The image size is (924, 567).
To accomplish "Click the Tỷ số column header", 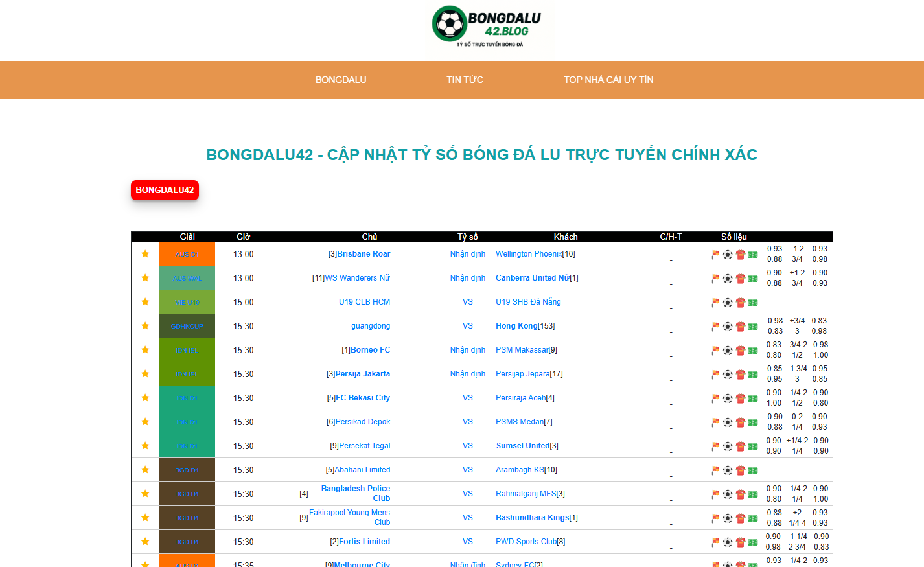I will click(x=468, y=237).
